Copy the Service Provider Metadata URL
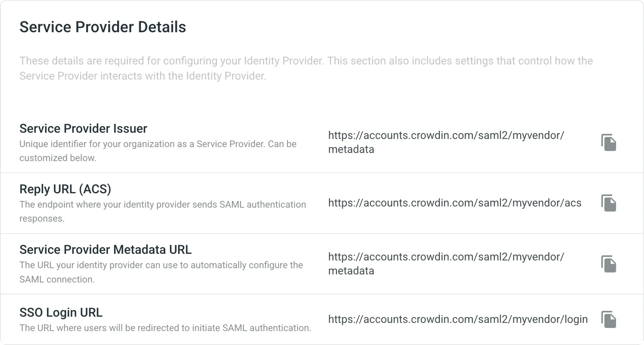 point(609,264)
